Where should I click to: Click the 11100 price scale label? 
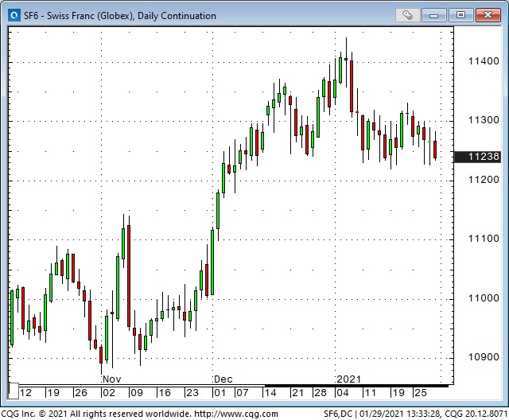click(x=484, y=239)
